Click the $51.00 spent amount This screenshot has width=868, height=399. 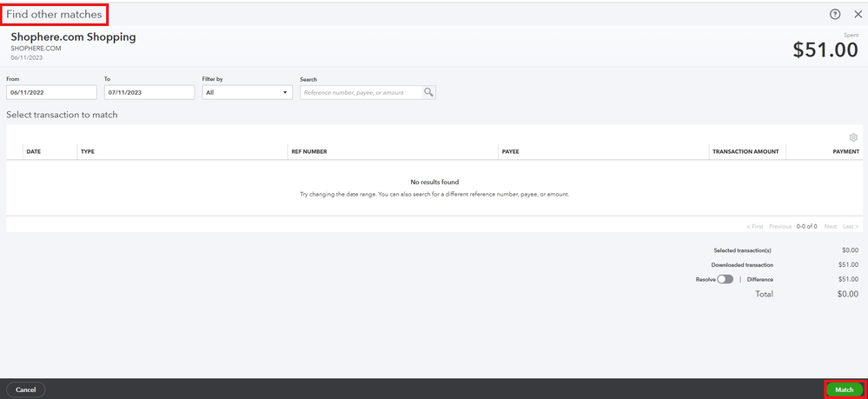(x=825, y=50)
